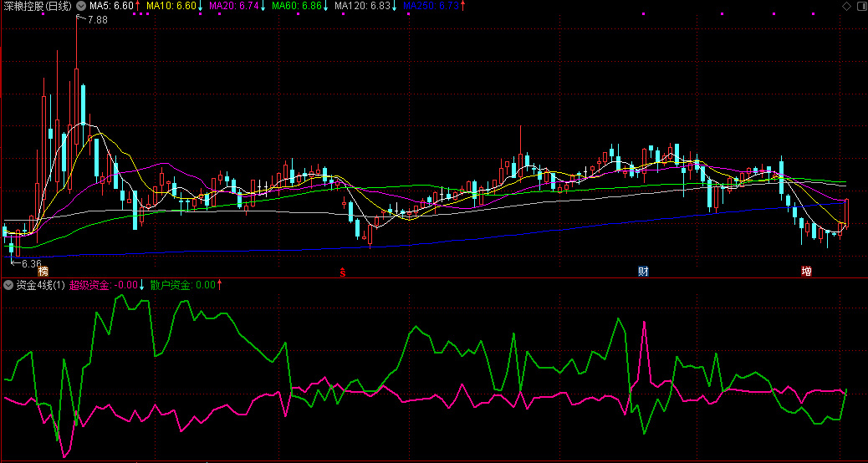Image resolution: width=868 pixels, height=463 pixels.
Task: Click the 6.36 low price marker
Action: coord(30,263)
